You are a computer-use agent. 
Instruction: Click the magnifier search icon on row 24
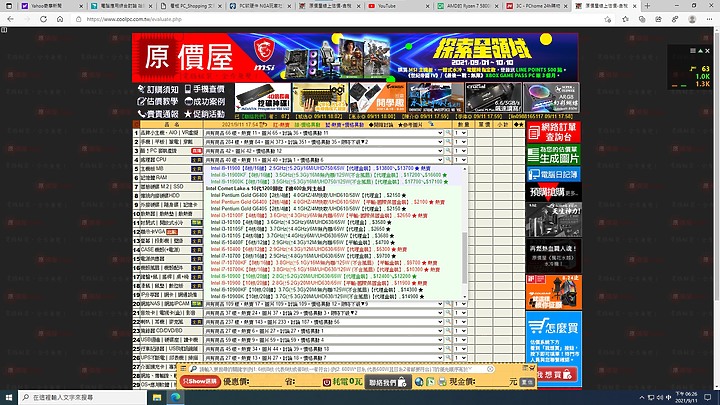coord(448,340)
